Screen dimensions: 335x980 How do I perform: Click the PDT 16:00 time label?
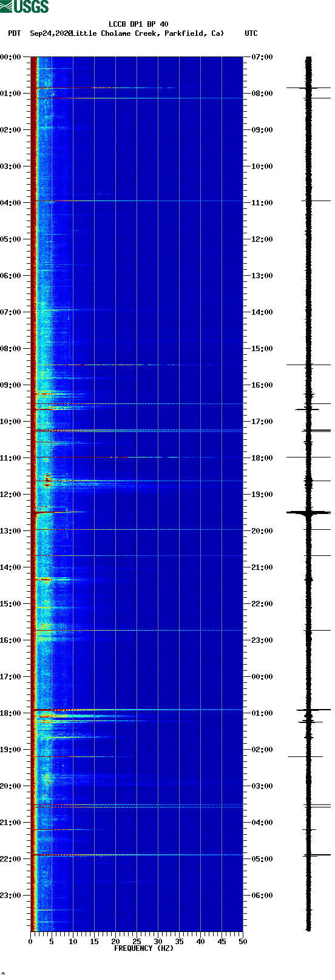coord(11,640)
